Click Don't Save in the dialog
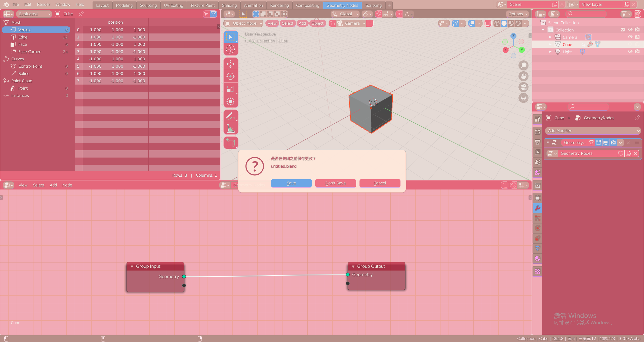 click(x=335, y=183)
